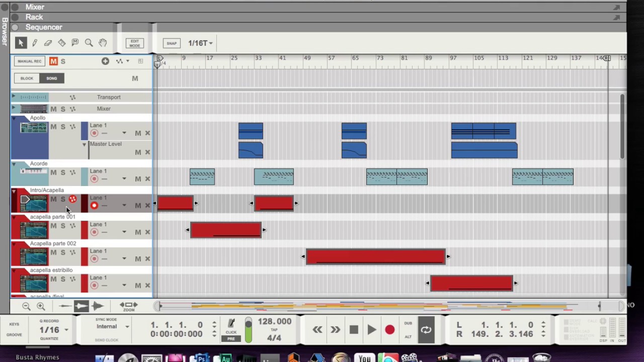This screenshot has height=362, width=644.
Task: Click the horizontal Zoom arrows icon
Action: (128, 306)
